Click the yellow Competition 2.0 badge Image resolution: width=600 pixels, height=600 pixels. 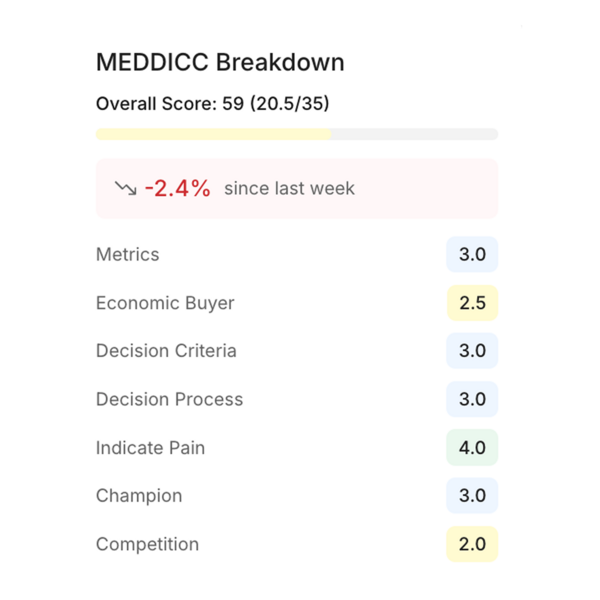[x=472, y=544]
